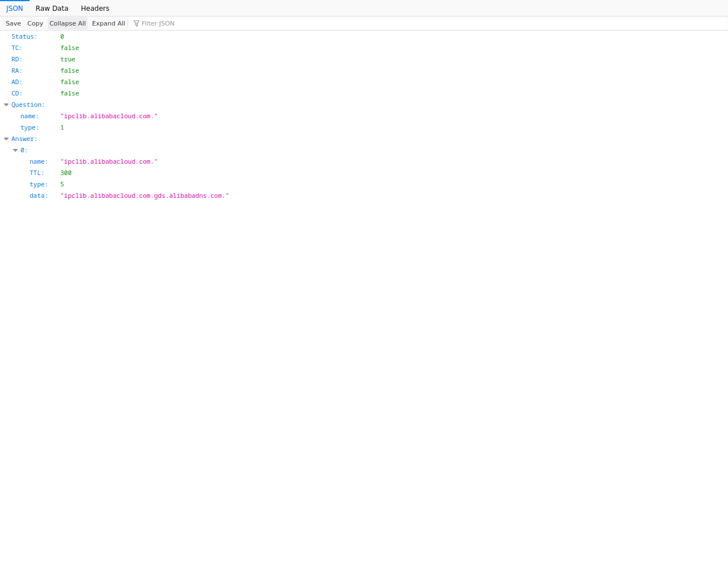The height and width of the screenshot is (582, 728).
Task: Click Collapse All in toolbar
Action: 68,23
